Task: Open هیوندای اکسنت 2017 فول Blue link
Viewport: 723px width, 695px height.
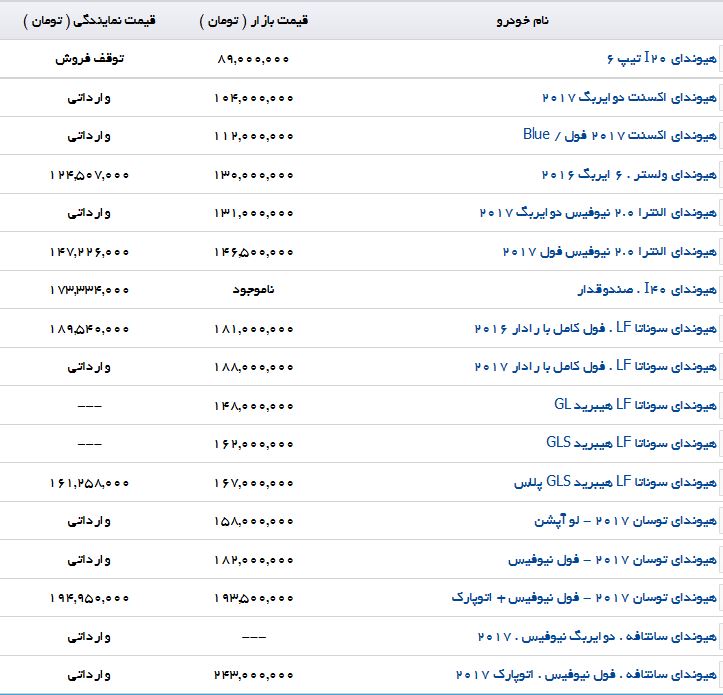Action: tap(620, 135)
